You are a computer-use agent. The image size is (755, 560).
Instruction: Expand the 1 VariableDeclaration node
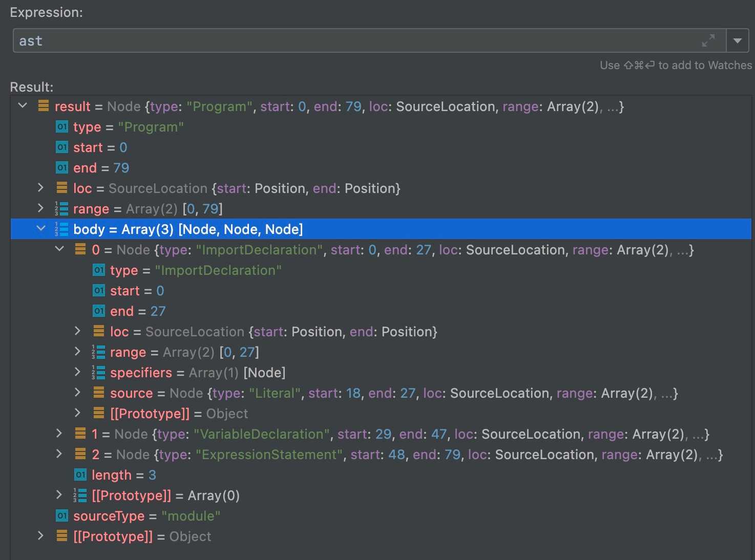pyautogui.click(x=59, y=434)
